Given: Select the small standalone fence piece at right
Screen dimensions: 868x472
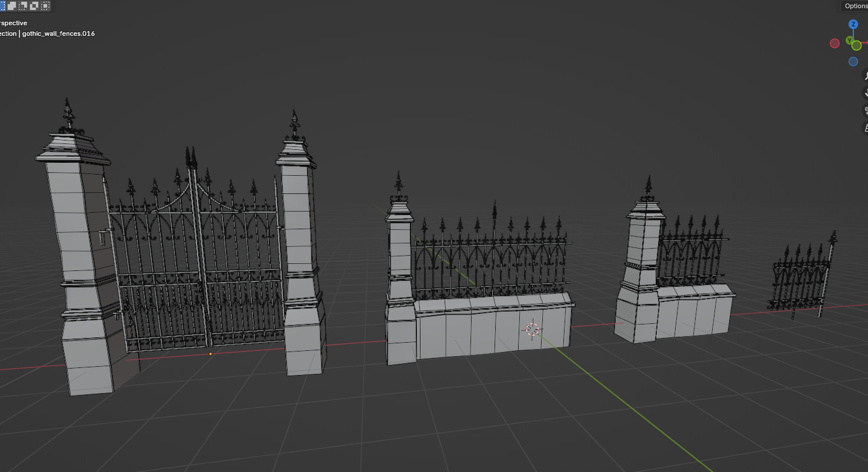Looking at the screenshot, I should [x=803, y=276].
